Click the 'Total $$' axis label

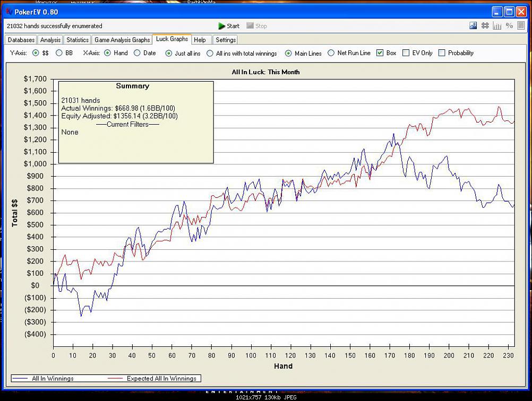pyautogui.click(x=14, y=213)
